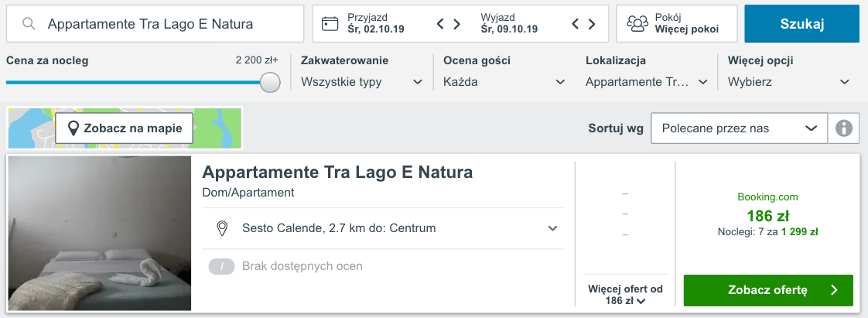Expand the Ocena gości filter
Screen dimensions: 868x318
point(504,82)
